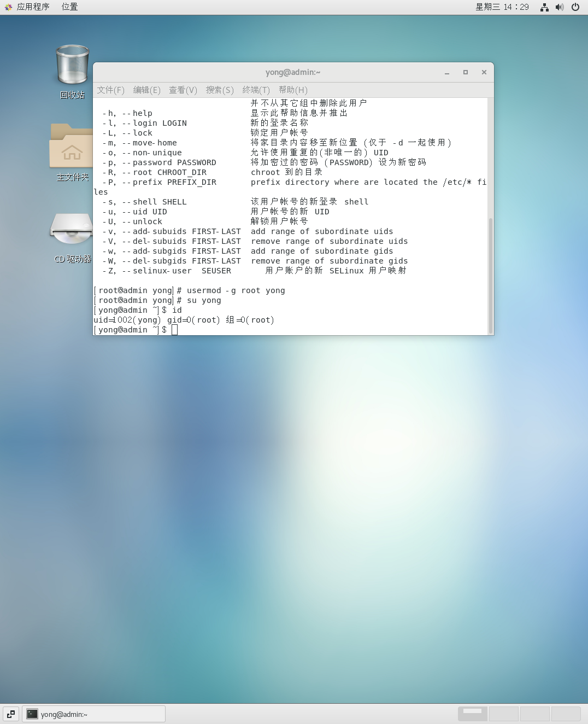The width and height of the screenshot is (588, 724).
Task: Click the power icon in top panel
Action: click(x=575, y=7)
